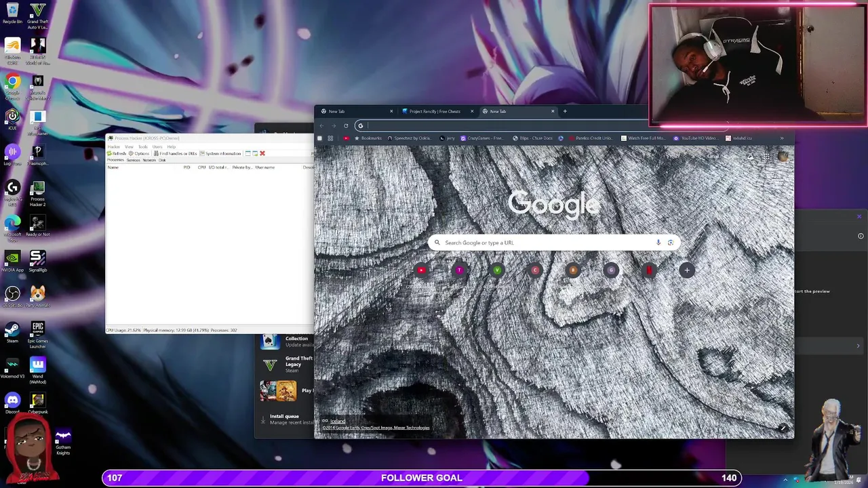
Task: Reload the page in Chrome
Action: (x=346, y=125)
